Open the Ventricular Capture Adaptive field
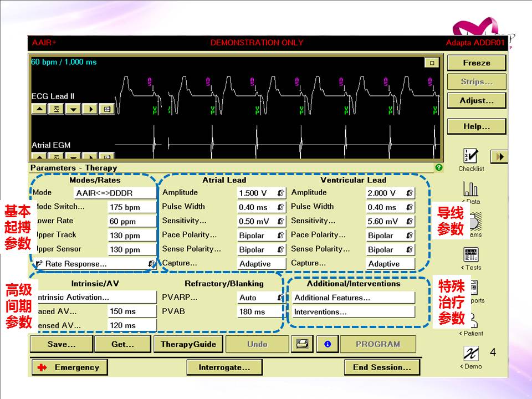This screenshot has height=399, width=532. tap(391, 264)
